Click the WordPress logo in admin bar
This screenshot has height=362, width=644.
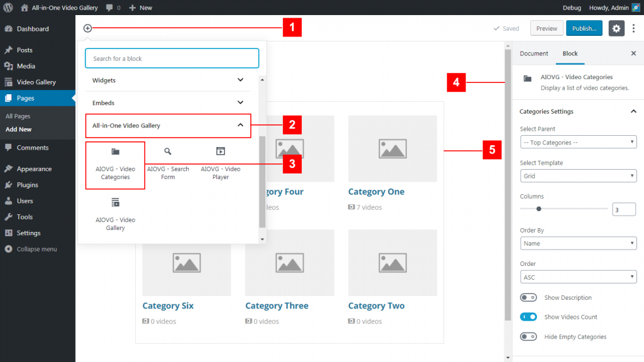(x=8, y=8)
